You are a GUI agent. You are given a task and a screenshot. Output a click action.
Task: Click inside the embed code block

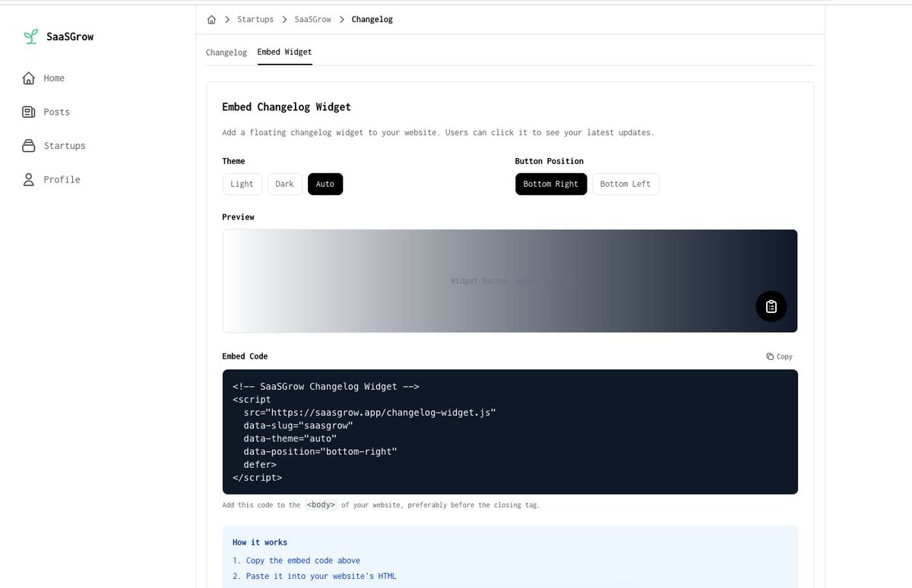coord(510,432)
